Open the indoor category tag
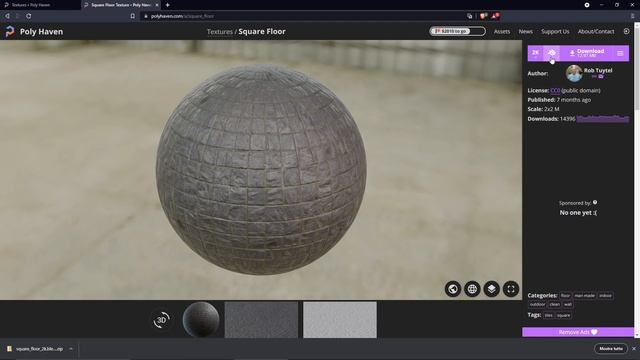This screenshot has width=640, height=360. (605, 296)
